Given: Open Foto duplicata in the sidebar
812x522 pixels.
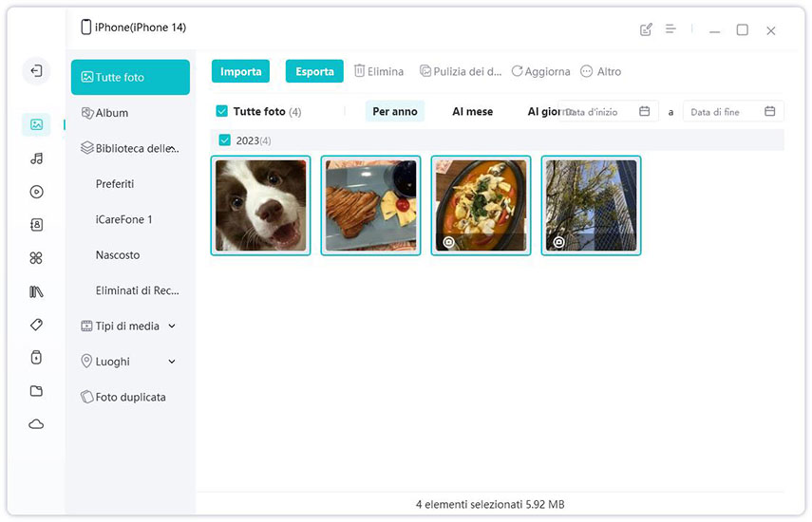Looking at the screenshot, I should 130,397.
